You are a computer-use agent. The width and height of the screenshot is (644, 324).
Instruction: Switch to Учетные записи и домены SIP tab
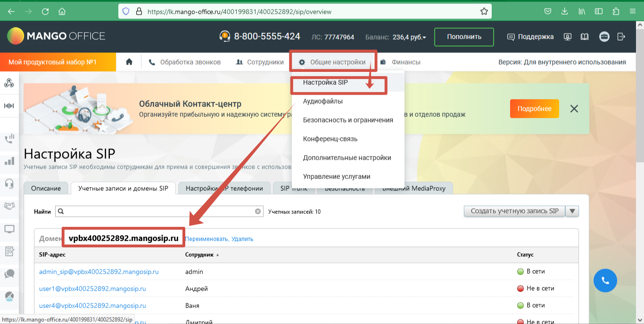(123, 188)
